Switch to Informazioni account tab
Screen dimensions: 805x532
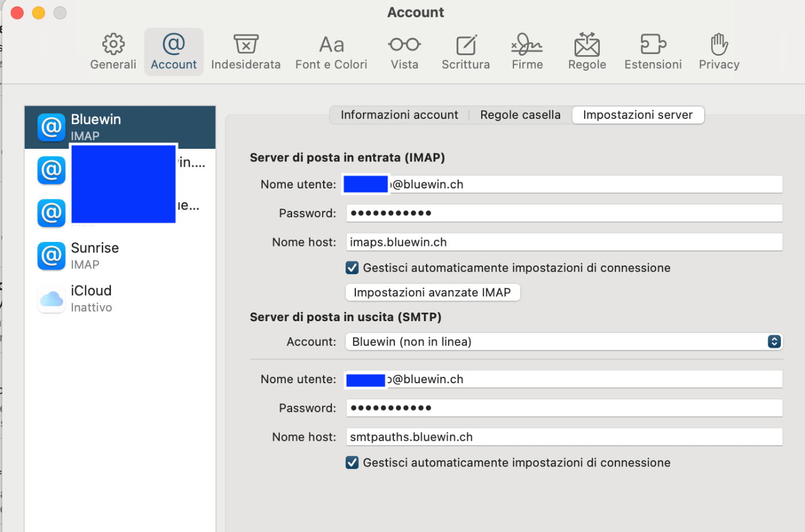tap(400, 115)
